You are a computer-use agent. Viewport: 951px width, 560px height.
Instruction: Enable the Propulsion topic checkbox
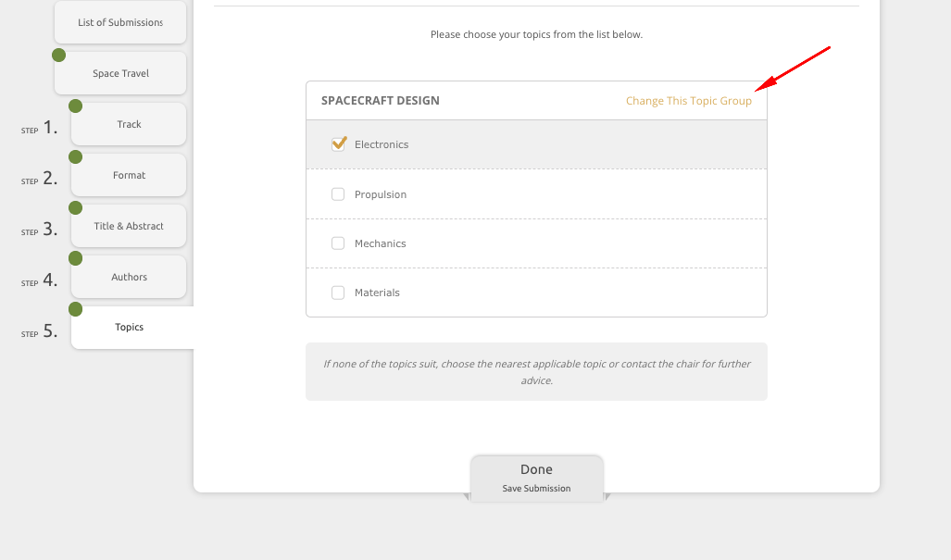(x=338, y=194)
